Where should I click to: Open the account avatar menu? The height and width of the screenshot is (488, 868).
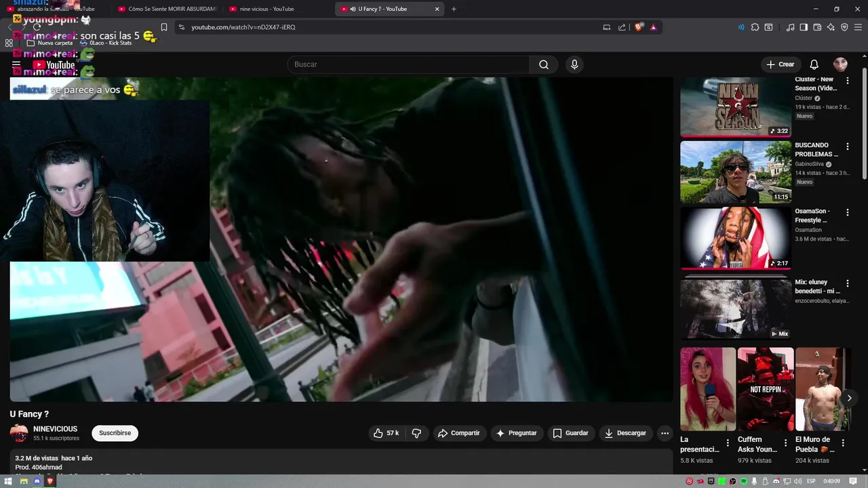(840, 64)
